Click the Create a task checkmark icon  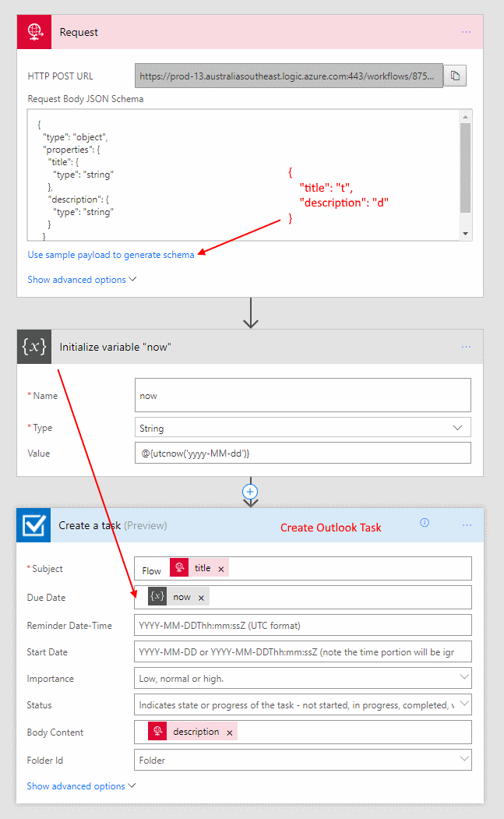[34, 525]
